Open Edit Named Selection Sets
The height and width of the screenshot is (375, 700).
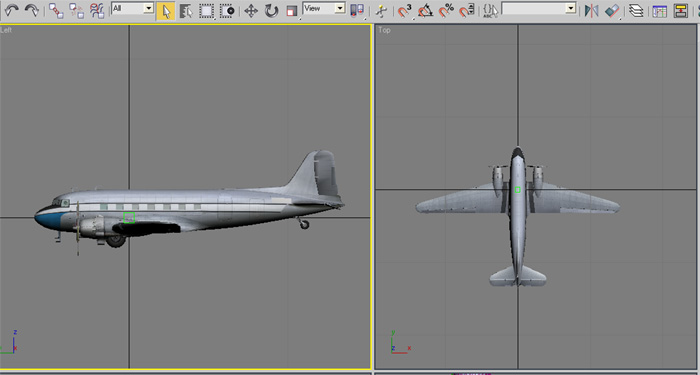tap(490, 11)
